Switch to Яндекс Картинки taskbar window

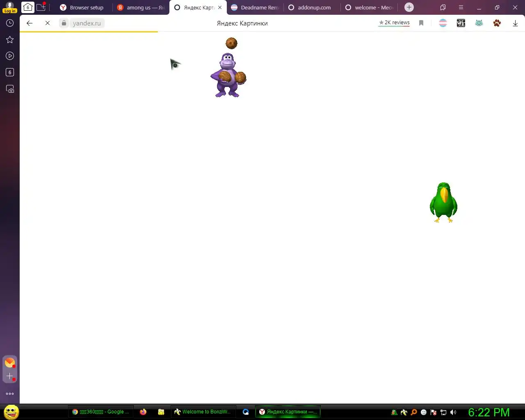coord(288,412)
